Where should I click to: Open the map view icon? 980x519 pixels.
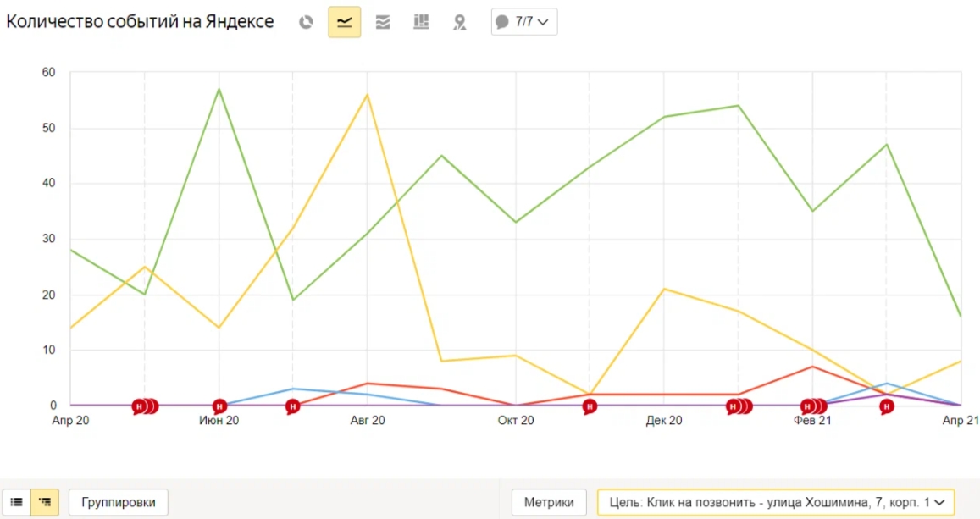(x=459, y=23)
